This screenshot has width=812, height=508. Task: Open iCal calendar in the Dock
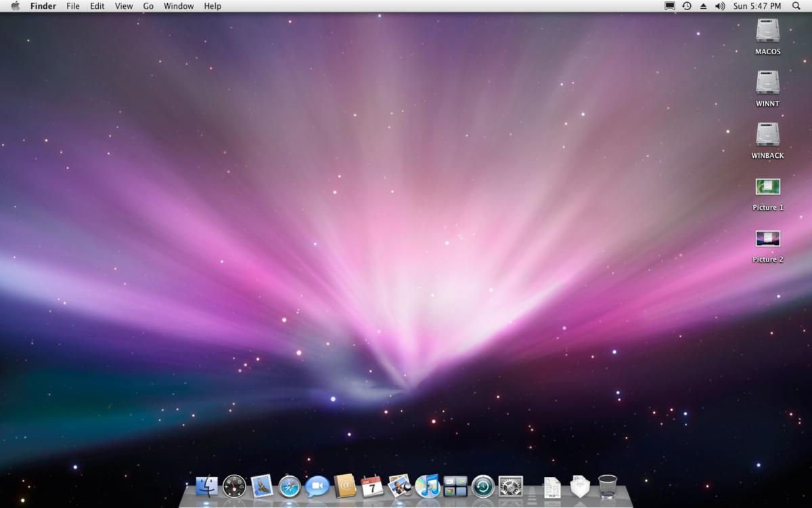[x=372, y=486]
